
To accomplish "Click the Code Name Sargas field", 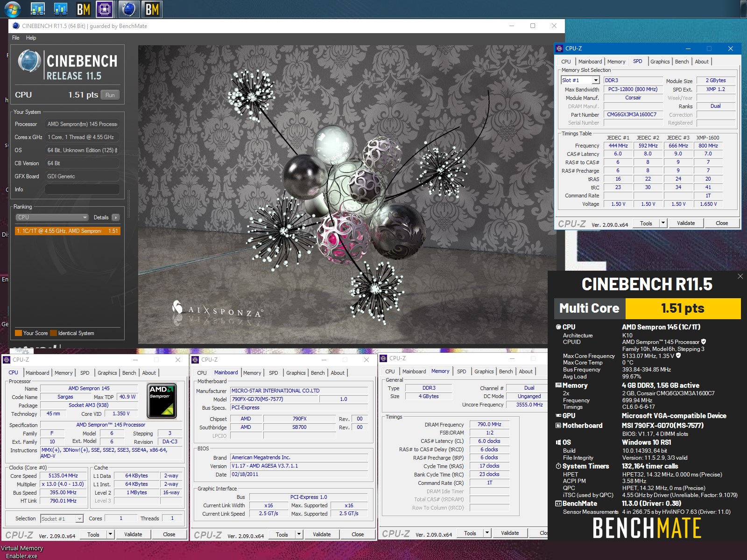I will [65, 397].
